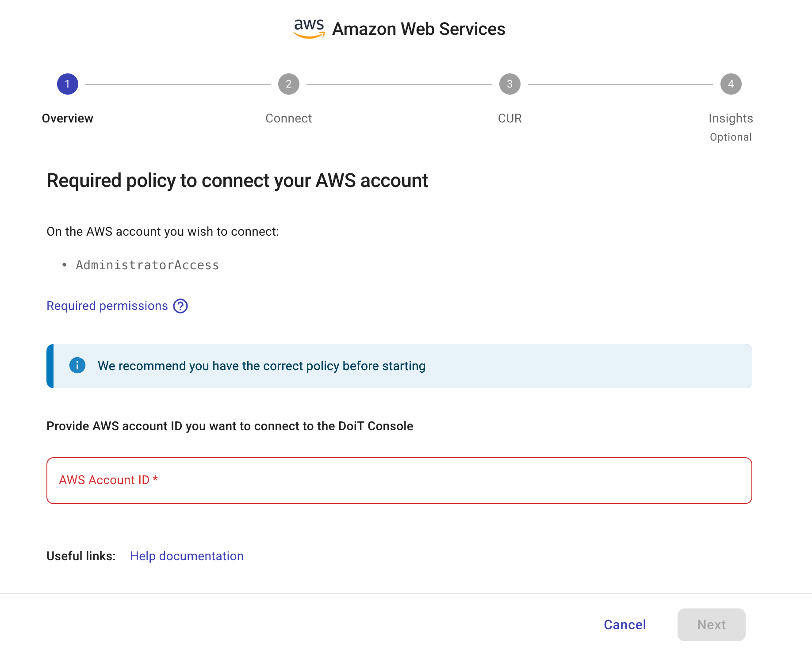Click the Next button

711,624
